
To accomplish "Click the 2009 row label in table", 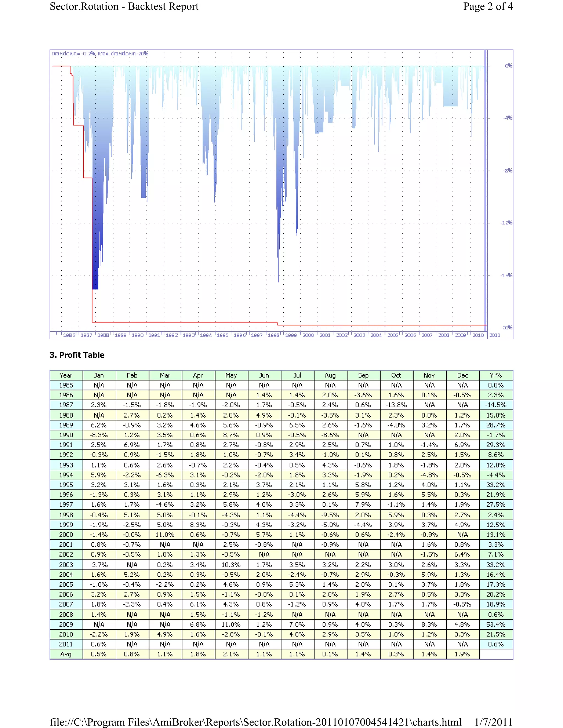I will [x=66, y=624].
